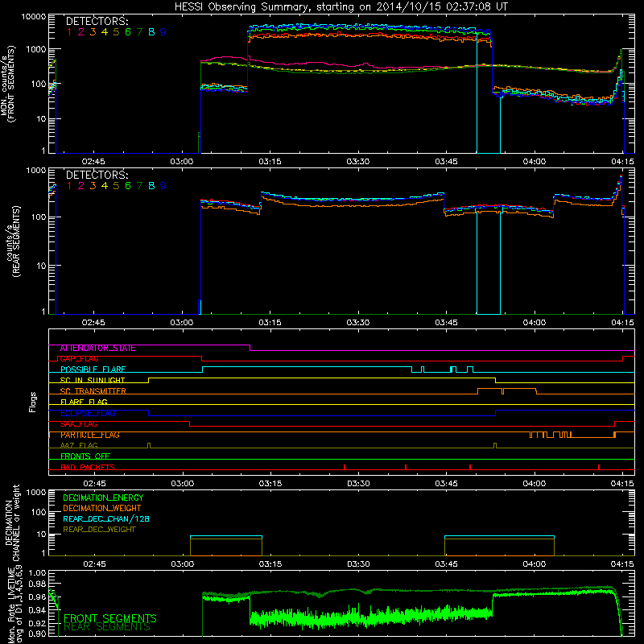644x644 pixels.
Task: Click the SC_IN_SUNLIGHT flag label
Action: pyautogui.click(x=93, y=380)
